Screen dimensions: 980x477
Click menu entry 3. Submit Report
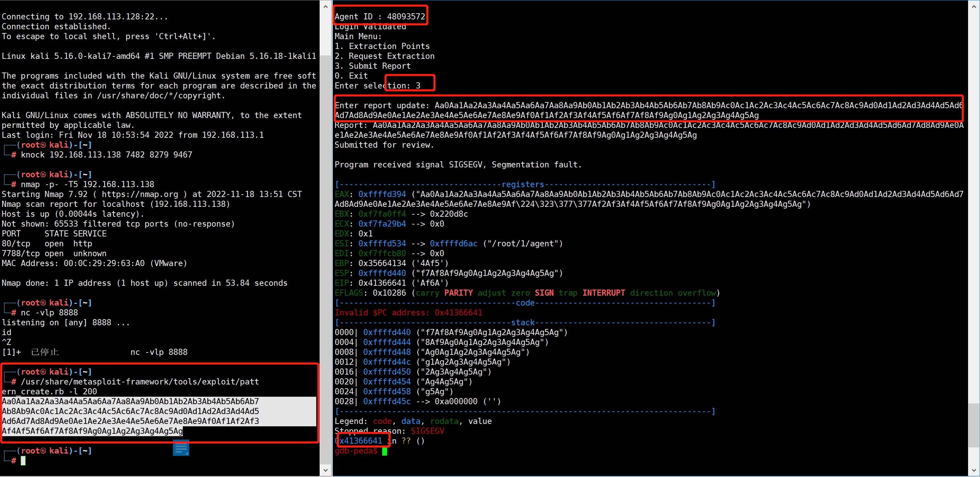point(372,66)
